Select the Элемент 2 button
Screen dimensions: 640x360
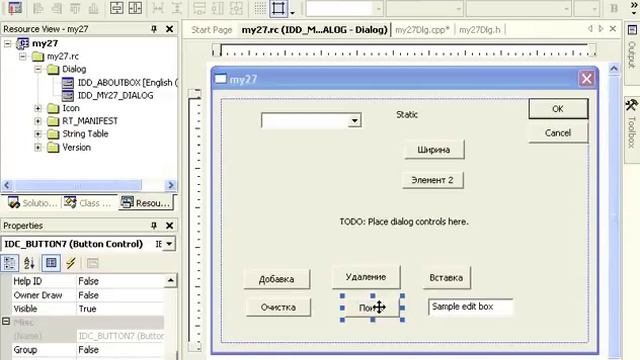pyautogui.click(x=432, y=180)
